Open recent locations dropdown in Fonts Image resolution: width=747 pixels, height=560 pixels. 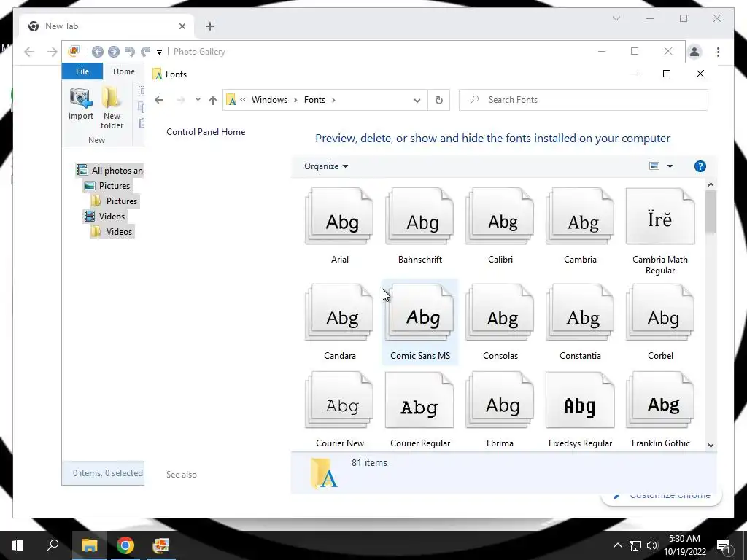point(198,100)
